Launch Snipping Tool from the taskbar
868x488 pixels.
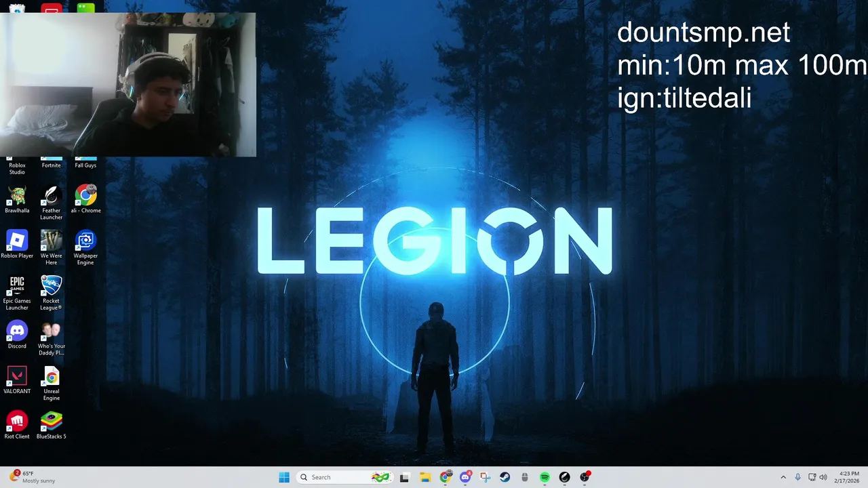[485, 477]
